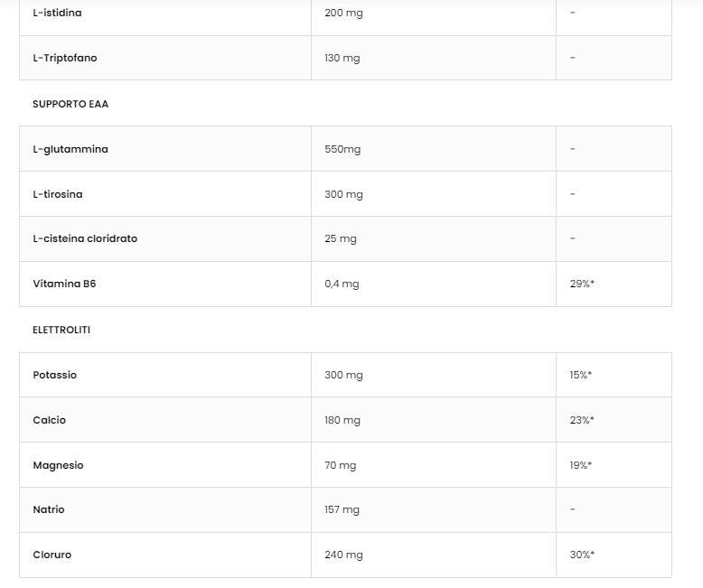Select the 25 mg cisteina value

coord(341,238)
